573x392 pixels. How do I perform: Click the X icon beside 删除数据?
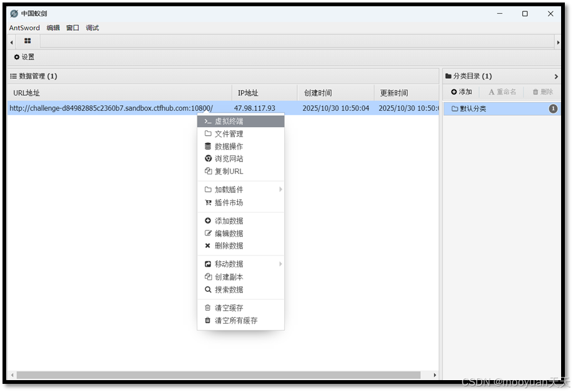[207, 245]
